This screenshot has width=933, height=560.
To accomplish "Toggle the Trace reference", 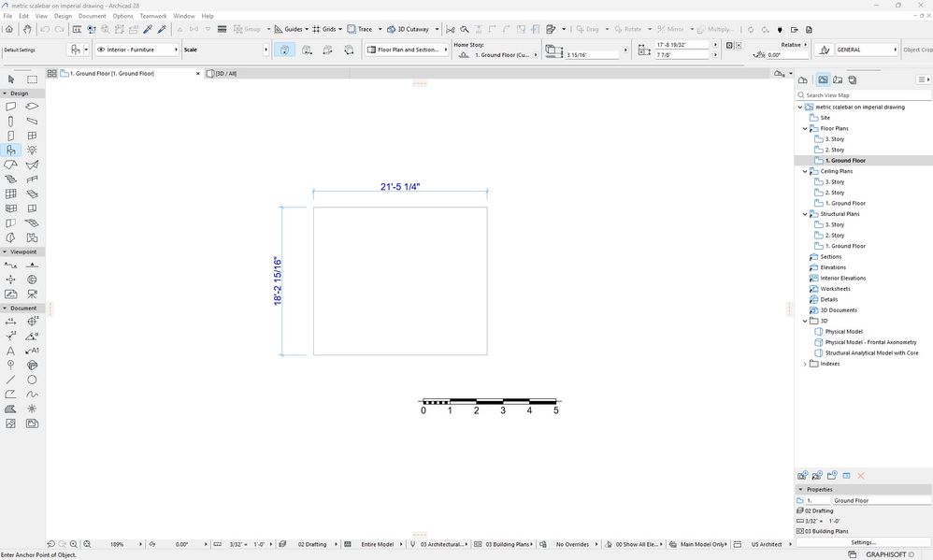I will click(x=359, y=29).
